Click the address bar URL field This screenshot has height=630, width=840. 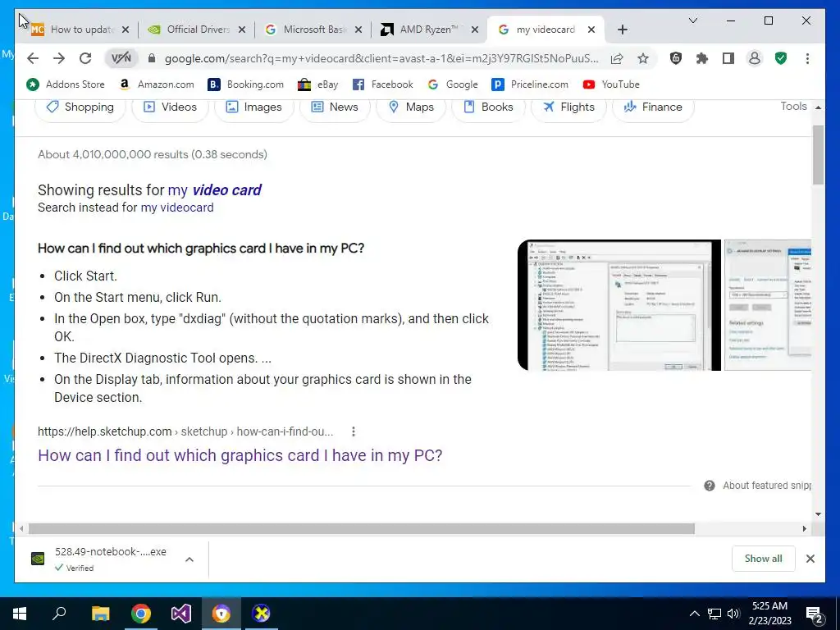[x=381, y=58]
